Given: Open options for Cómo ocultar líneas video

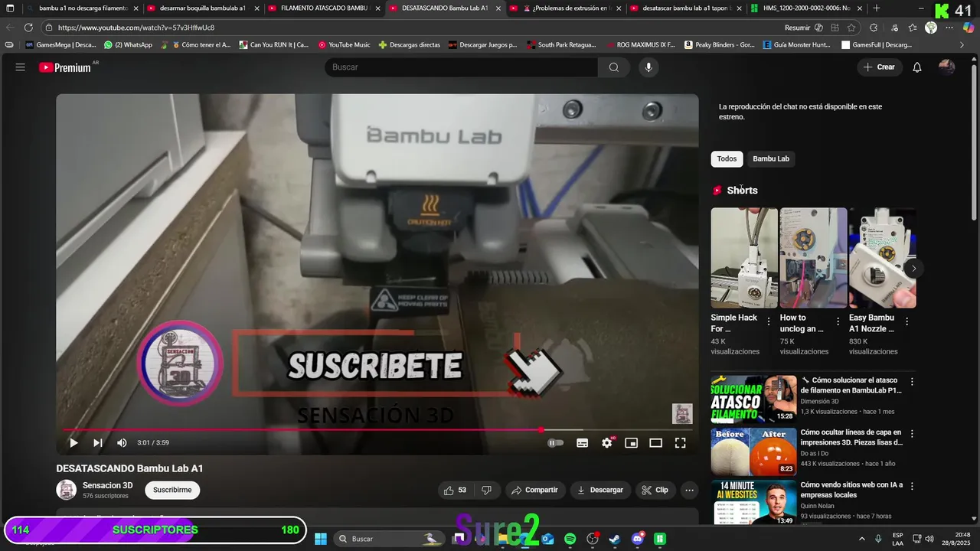Looking at the screenshot, I should [x=912, y=433].
